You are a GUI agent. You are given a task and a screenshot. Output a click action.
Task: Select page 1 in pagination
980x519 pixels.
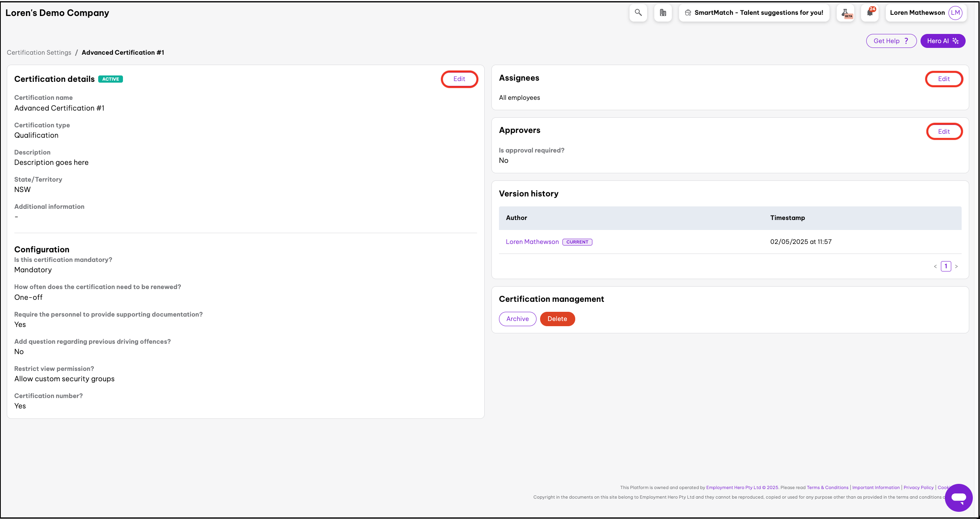pos(946,266)
